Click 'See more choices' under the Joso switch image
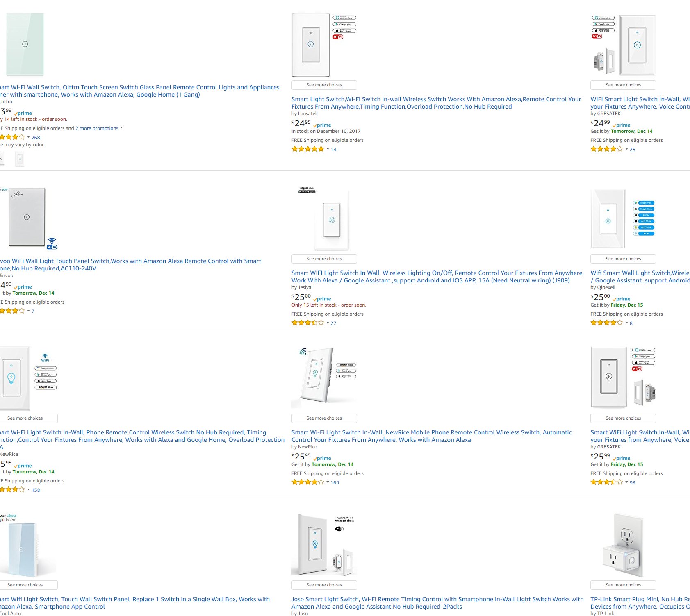Screen dimensions: 690x616 click(x=324, y=585)
